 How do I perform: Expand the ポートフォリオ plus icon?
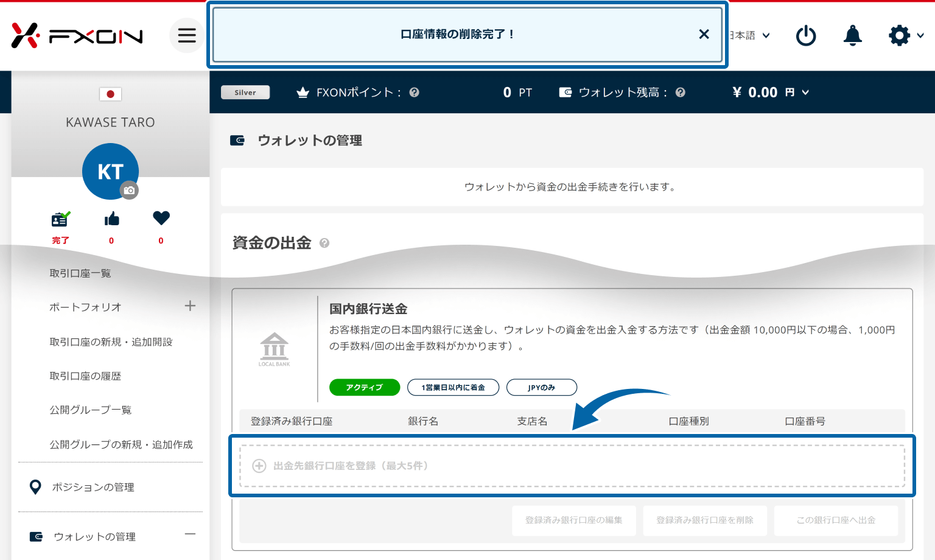click(190, 306)
